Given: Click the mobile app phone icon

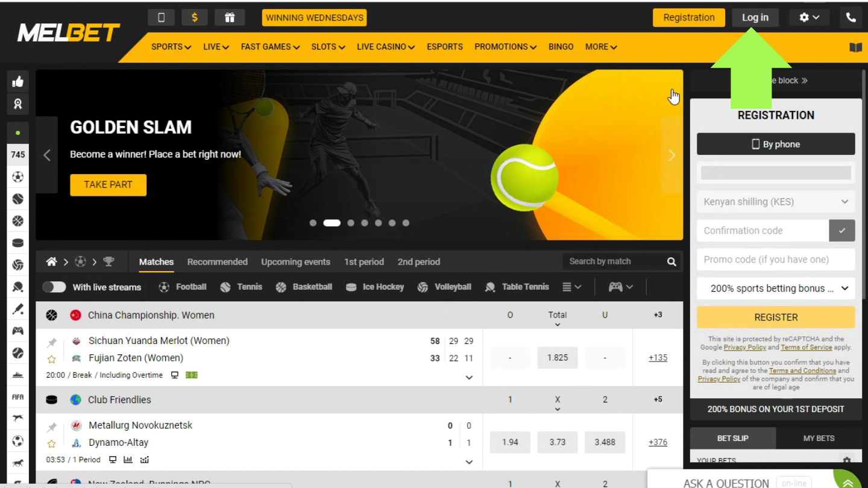Looking at the screenshot, I should point(161,17).
